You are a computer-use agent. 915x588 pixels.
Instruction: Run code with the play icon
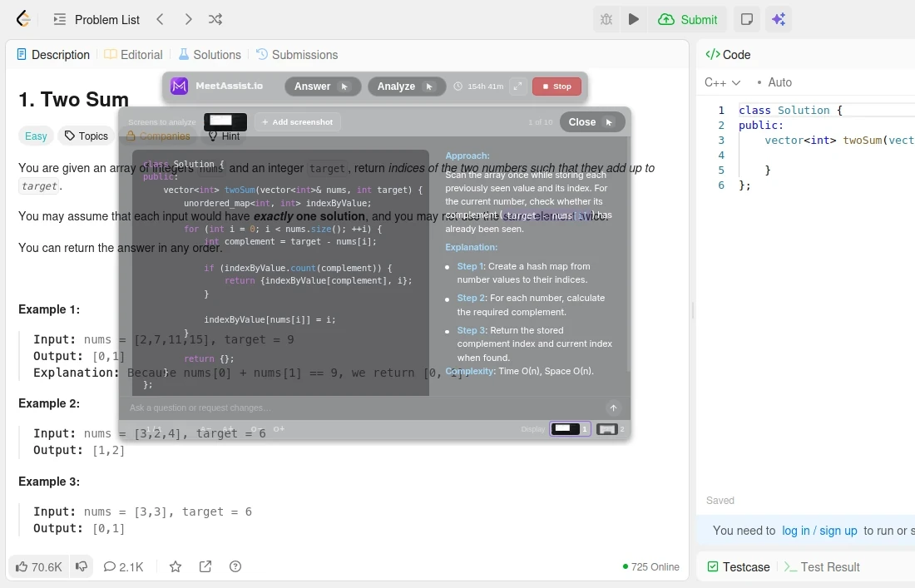pos(633,19)
